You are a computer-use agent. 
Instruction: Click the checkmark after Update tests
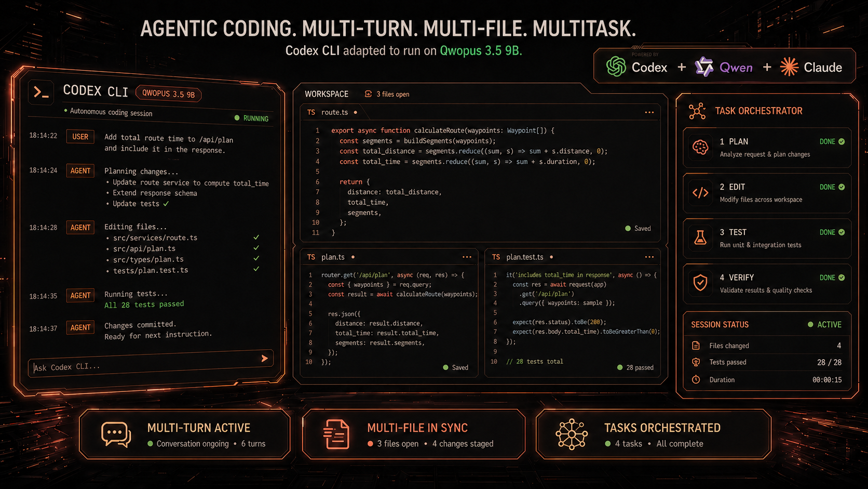(166, 204)
